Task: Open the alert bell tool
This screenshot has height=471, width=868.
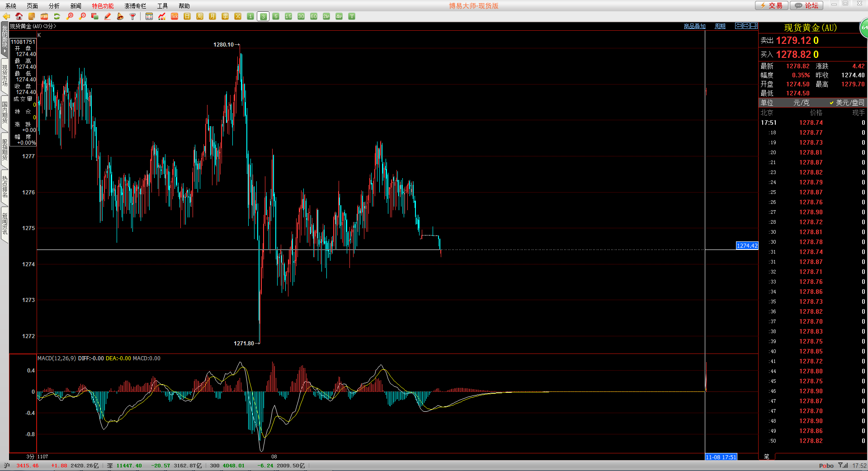Action: point(120,17)
